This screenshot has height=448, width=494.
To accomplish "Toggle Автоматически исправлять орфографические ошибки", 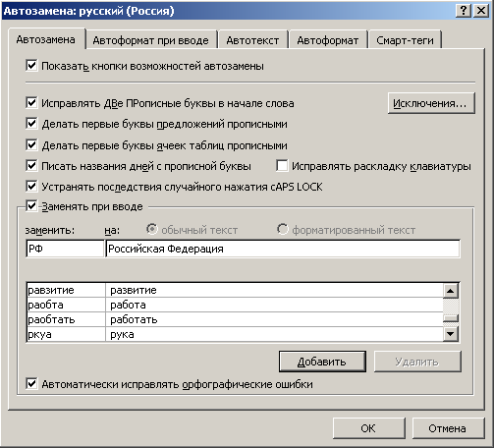I will point(31,384).
